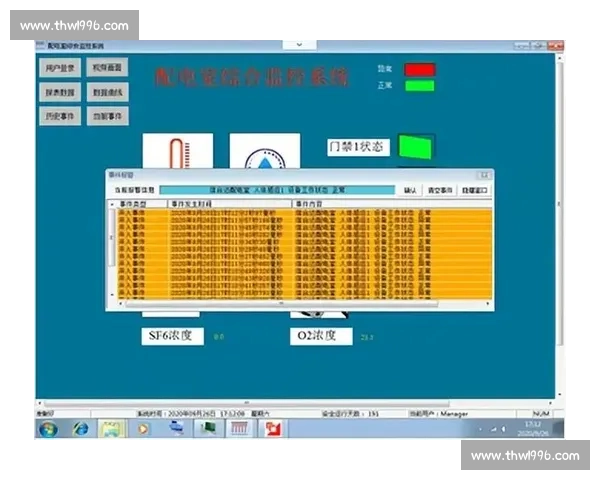This screenshot has height=480, width=600.
Task: Launch Internet Explorer from taskbar
Action: (x=80, y=429)
